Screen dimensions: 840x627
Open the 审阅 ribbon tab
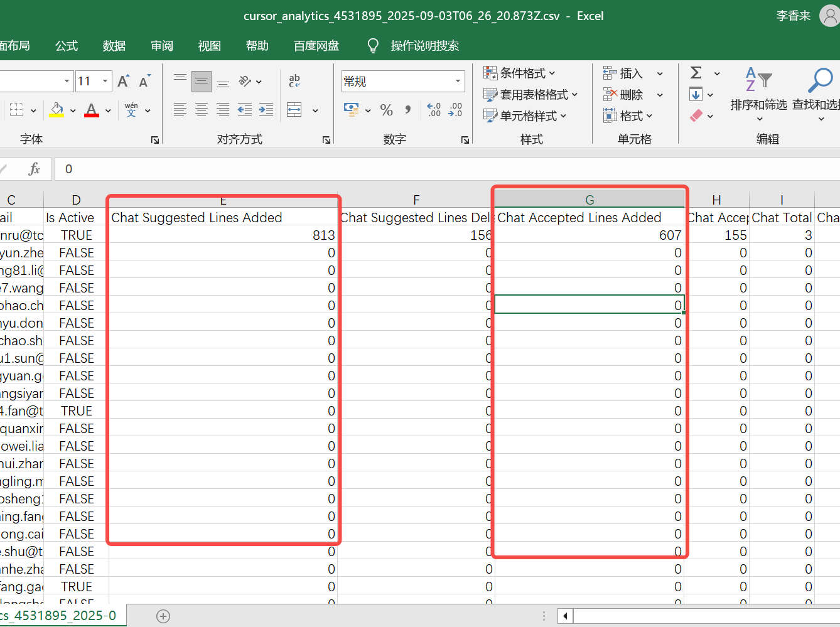tap(162, 46)
